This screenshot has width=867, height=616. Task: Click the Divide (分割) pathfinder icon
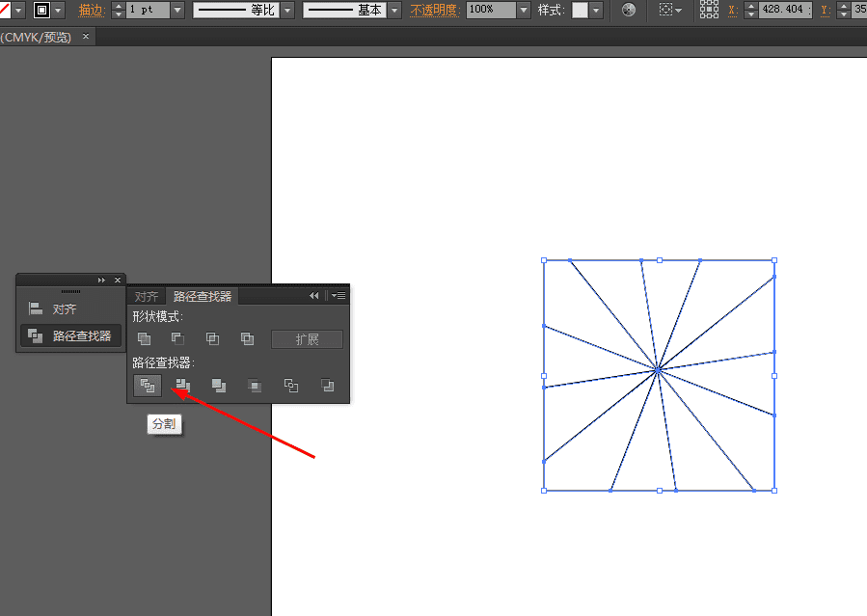[147, 386]
